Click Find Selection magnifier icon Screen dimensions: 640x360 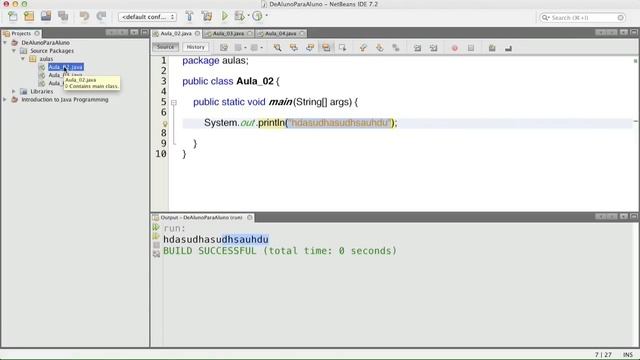pyautogui.click(x=277, y=48)
